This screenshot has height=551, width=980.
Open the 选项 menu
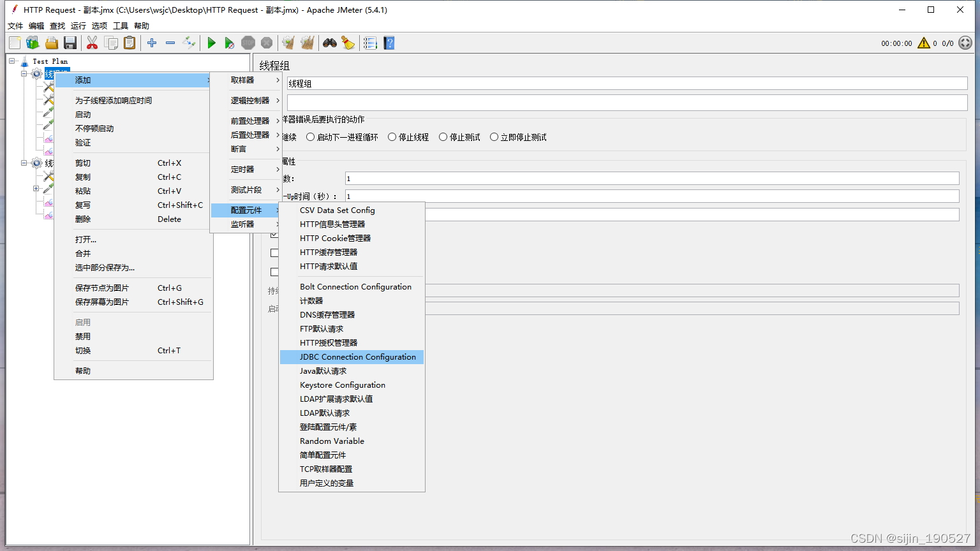coord(100,26)
